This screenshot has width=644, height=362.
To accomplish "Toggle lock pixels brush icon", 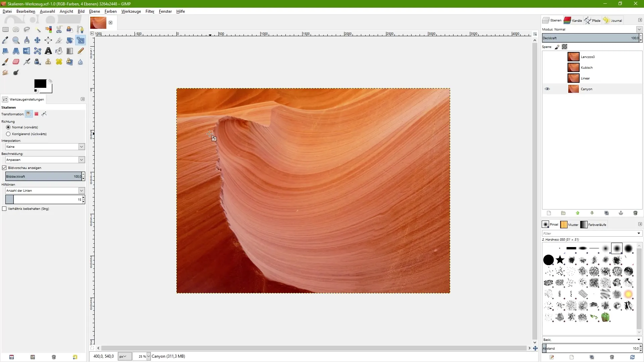I will point(557,47).
